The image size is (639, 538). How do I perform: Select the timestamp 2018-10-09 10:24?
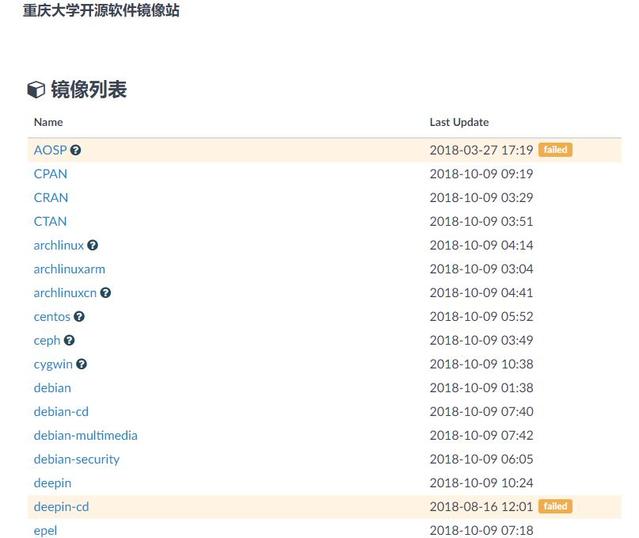coord(481,483)
